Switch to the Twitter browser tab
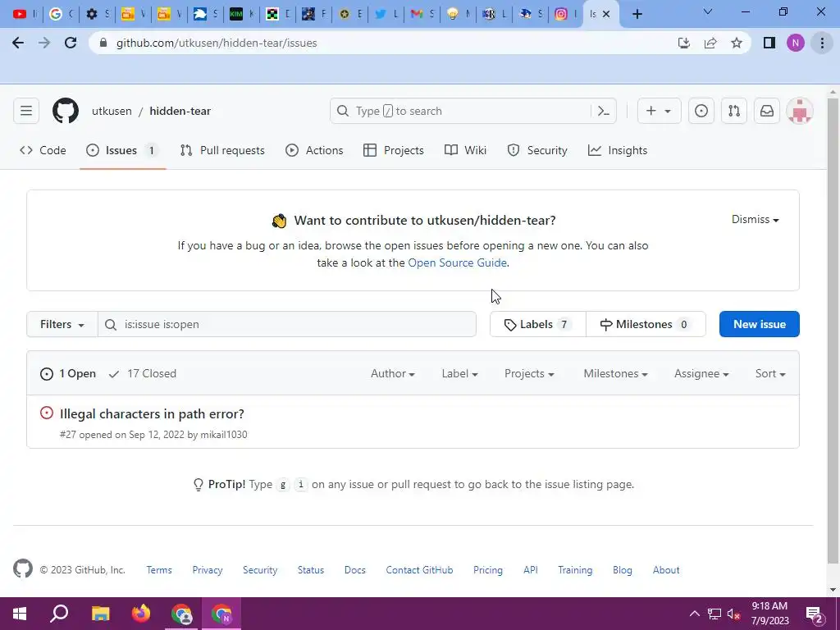Image resolution: width=840 pixels, height=630 pixels. coord(386,14)
